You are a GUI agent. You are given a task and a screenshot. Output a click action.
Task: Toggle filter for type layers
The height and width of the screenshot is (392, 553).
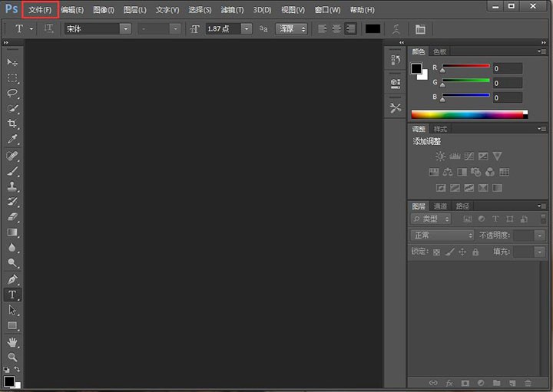[x=495, y=219]
